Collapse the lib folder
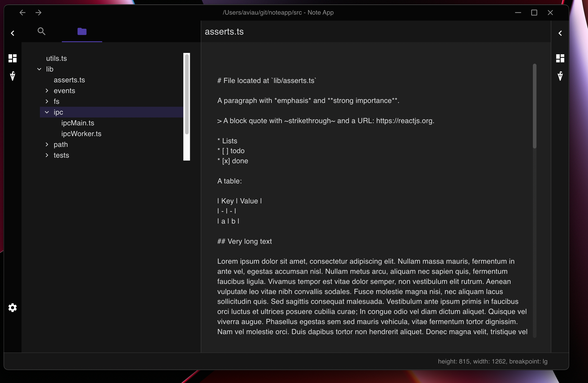Image resolution: width=588 pixels, height=383 pixels. click(39, 69)
